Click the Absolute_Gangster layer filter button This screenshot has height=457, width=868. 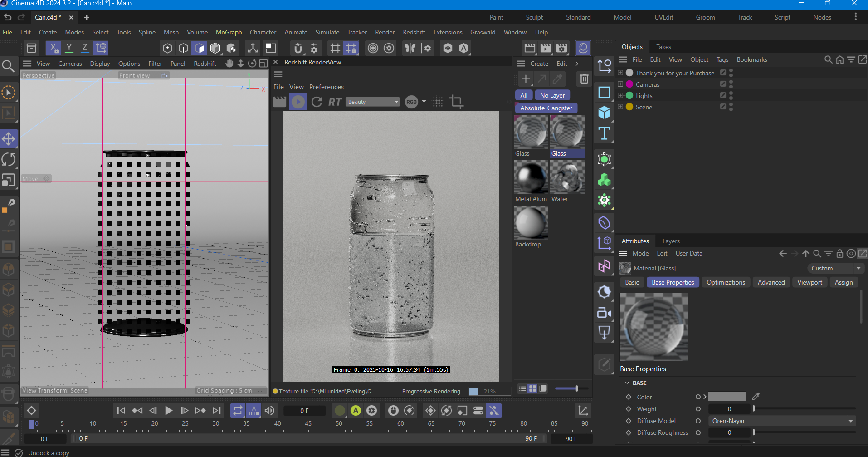(546, 108)
